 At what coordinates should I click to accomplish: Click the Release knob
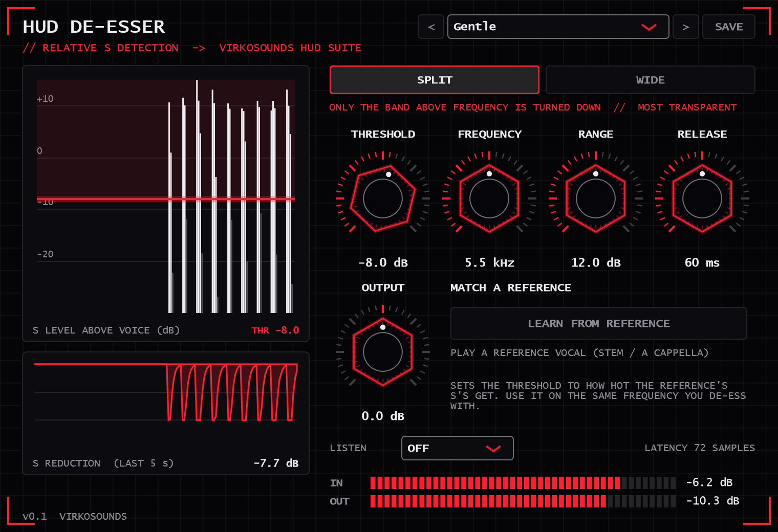pyautogui.click(x=702, y=198)
